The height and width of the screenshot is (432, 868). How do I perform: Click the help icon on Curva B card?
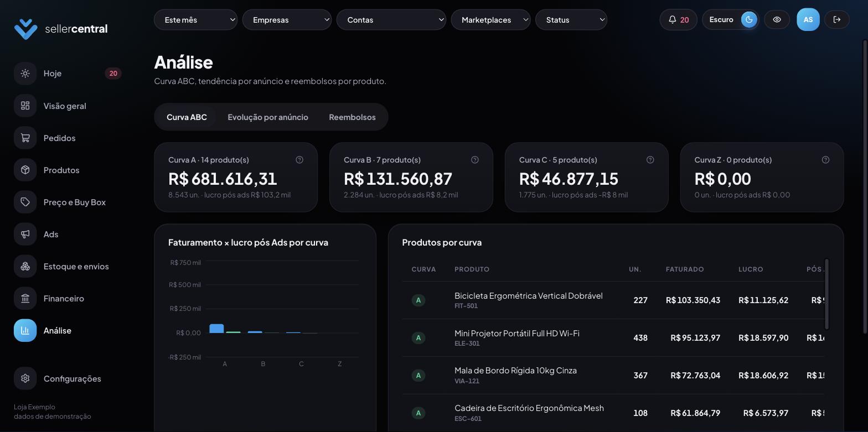pyautogui.click(x=475, y=160)
